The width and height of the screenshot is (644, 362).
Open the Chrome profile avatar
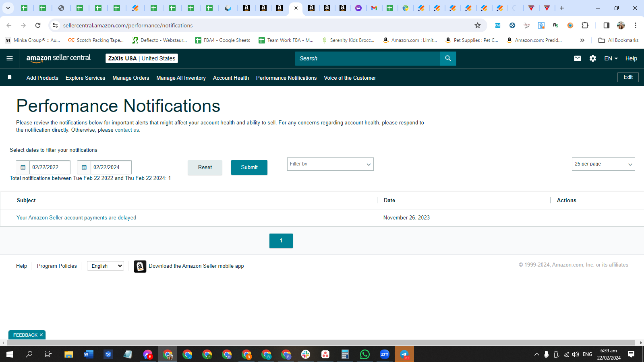click(x=621, y=25)
